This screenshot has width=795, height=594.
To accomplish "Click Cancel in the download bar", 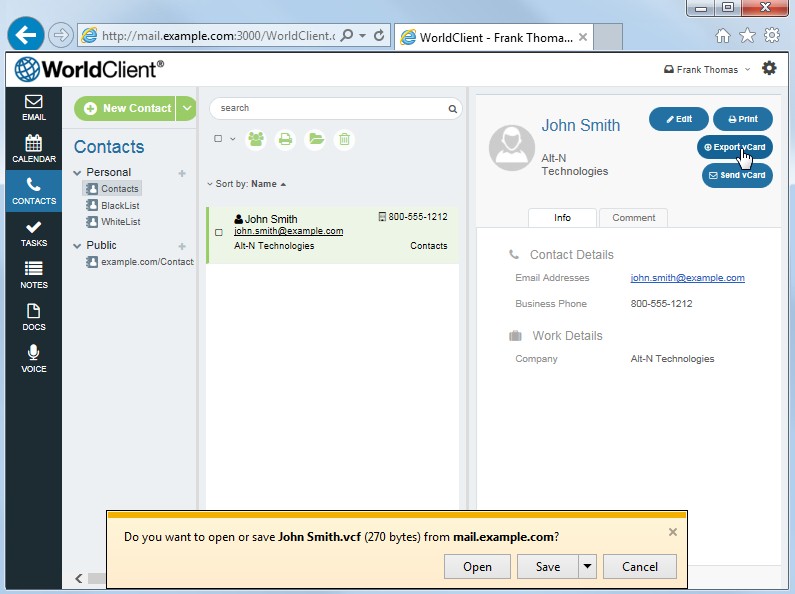I will [640, 566].
